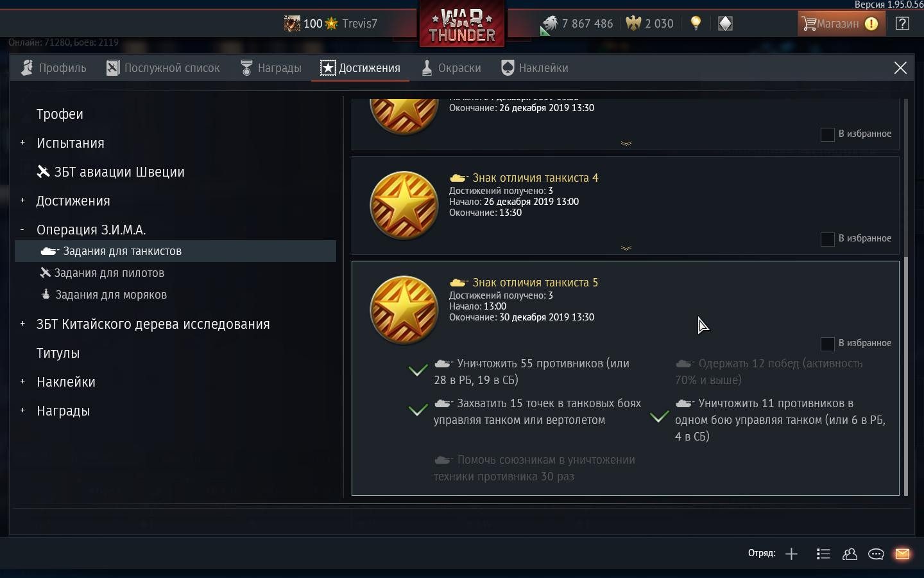The width and height of the screenshot is (924, 578).
Task: Open the mail envelope icon
Action: tap(902, 554)
